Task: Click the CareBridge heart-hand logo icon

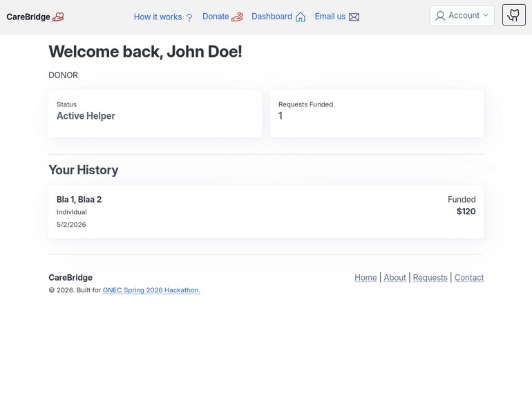Action: 58,17
